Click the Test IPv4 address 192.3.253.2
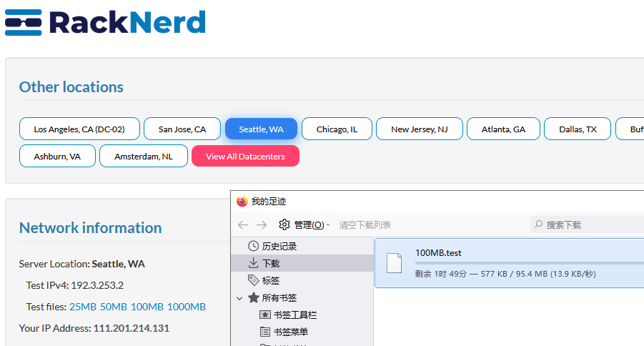 [97, 285]
